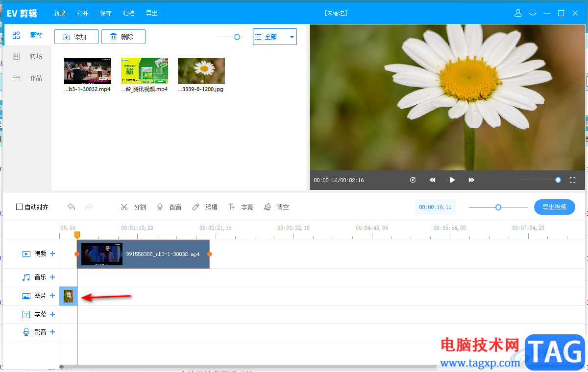Viewport: 588px width, 372px height.
Task: Click the 新建 menu item
Action: (59, 14)
